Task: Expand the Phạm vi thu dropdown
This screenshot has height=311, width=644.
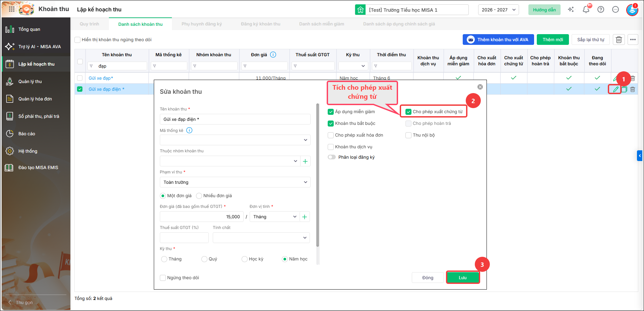Action: [x=235, y=182]
